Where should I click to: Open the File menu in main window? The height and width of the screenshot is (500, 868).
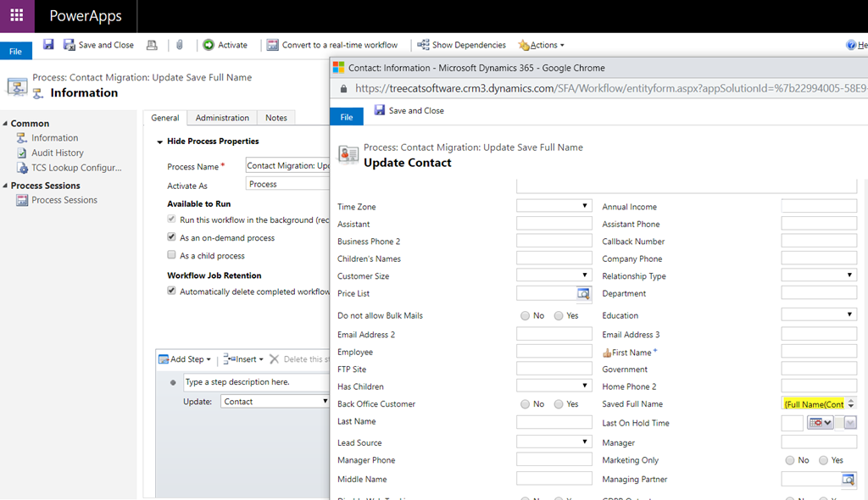coord(15,51)
